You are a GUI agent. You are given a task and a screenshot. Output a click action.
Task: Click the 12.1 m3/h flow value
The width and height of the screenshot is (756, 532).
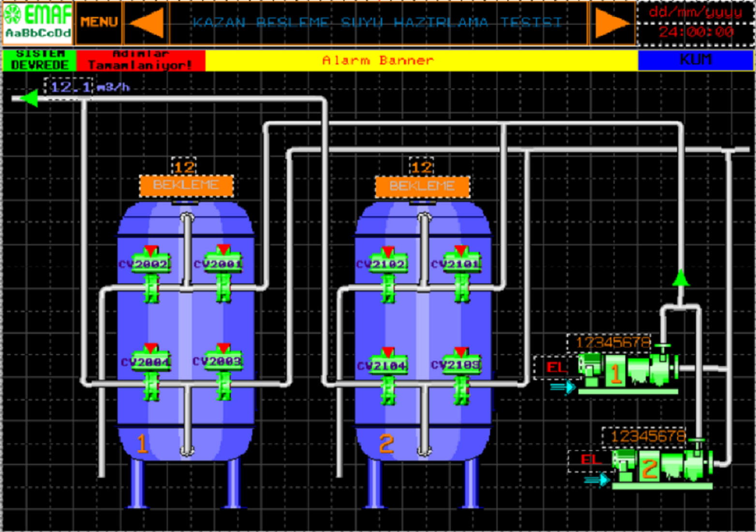click(x=71, y=88)
